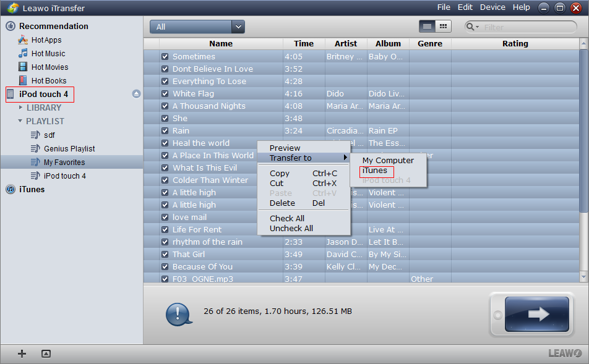The height and width of the screenshot is (364, 589).
Task: Uncheck the Sometimes song
Action: [x=165, y=56]
